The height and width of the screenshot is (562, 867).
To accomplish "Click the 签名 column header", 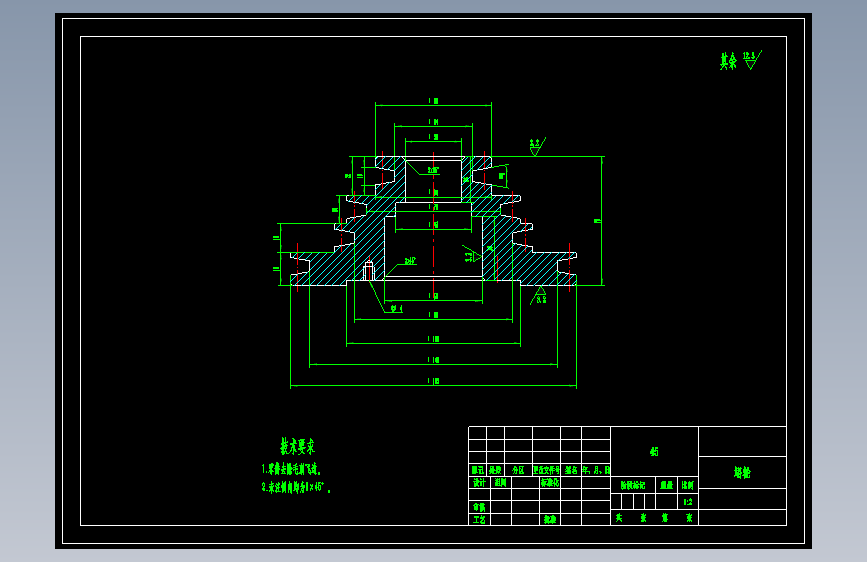I will (571, 470).
